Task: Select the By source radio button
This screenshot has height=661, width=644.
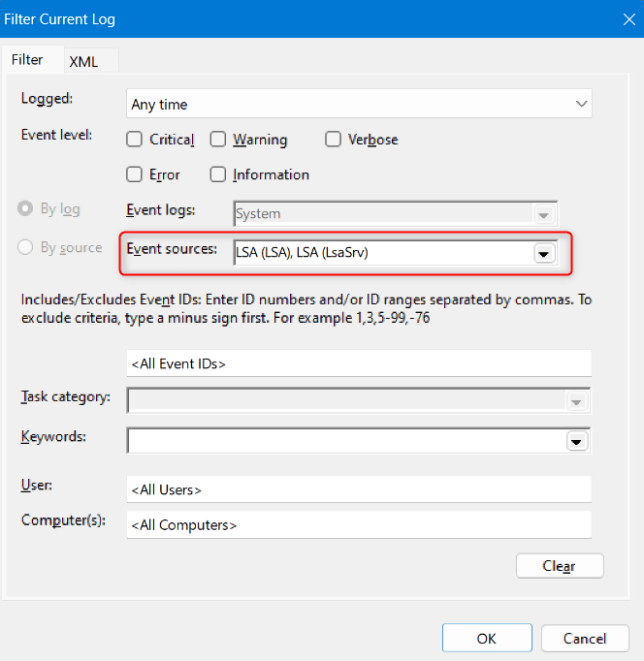Action: pos(25,247)
